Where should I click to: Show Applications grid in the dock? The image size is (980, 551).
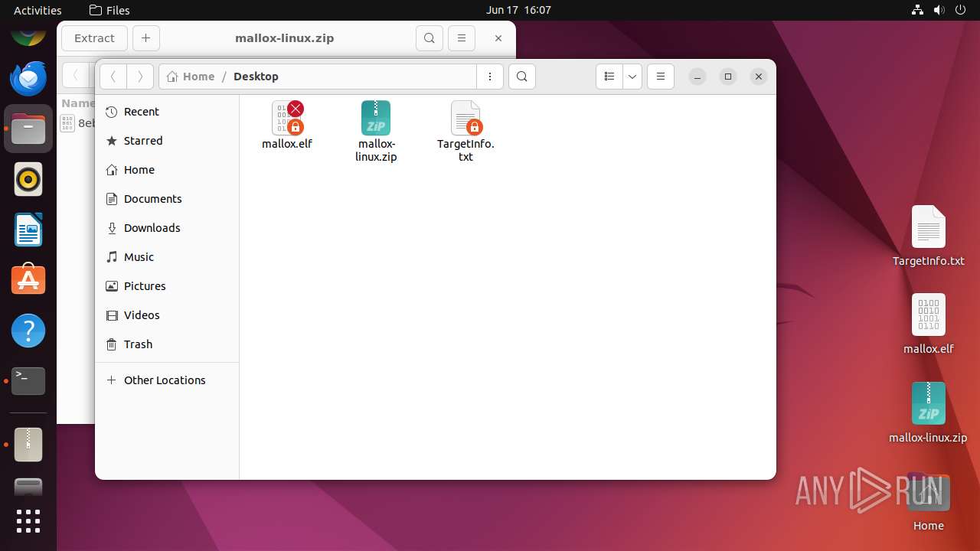coord(28,521)
